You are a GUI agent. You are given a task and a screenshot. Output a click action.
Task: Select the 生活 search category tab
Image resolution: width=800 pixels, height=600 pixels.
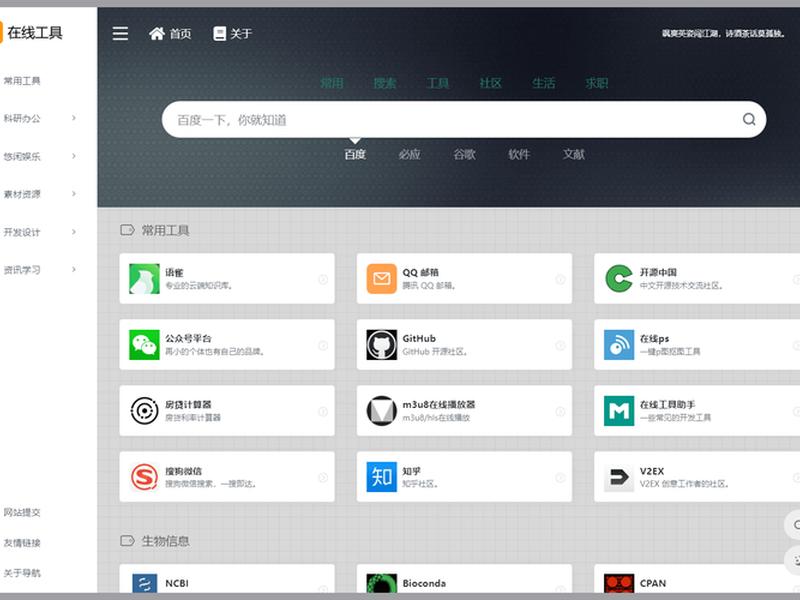[543, 83]
